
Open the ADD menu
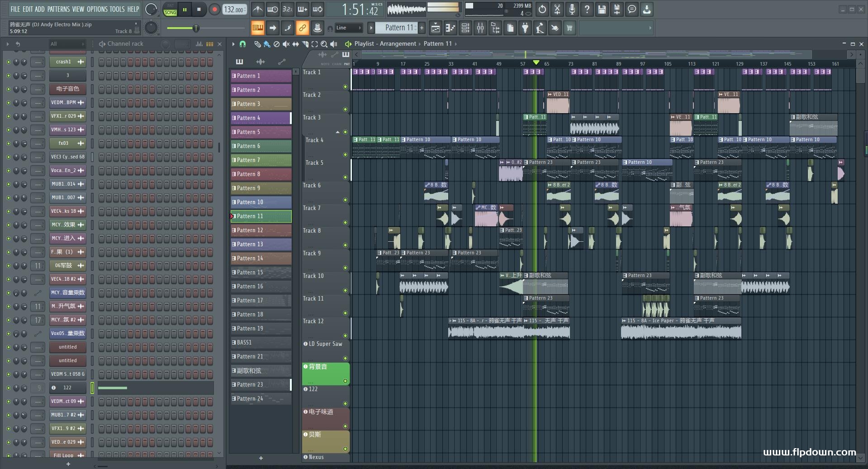40,9
